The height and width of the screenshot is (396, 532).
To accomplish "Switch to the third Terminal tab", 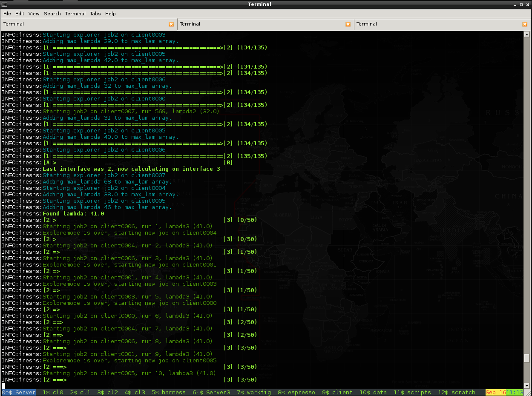I will pos(367,24).
